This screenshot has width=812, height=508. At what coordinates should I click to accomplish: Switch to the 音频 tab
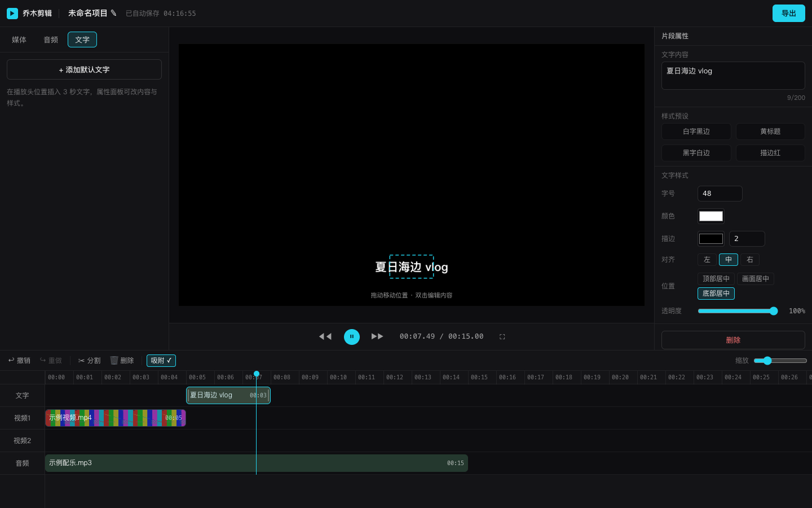pyautogui.click(x=51, y=40)
